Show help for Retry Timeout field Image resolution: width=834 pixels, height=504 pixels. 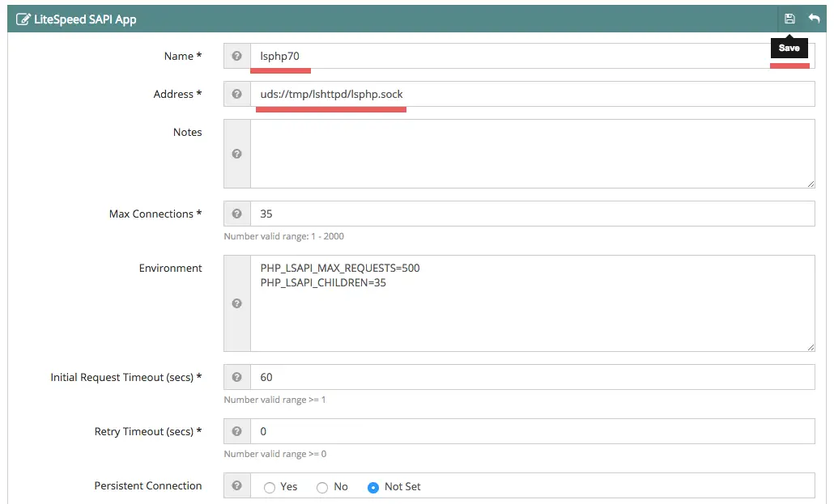click(x=236, y=431)
